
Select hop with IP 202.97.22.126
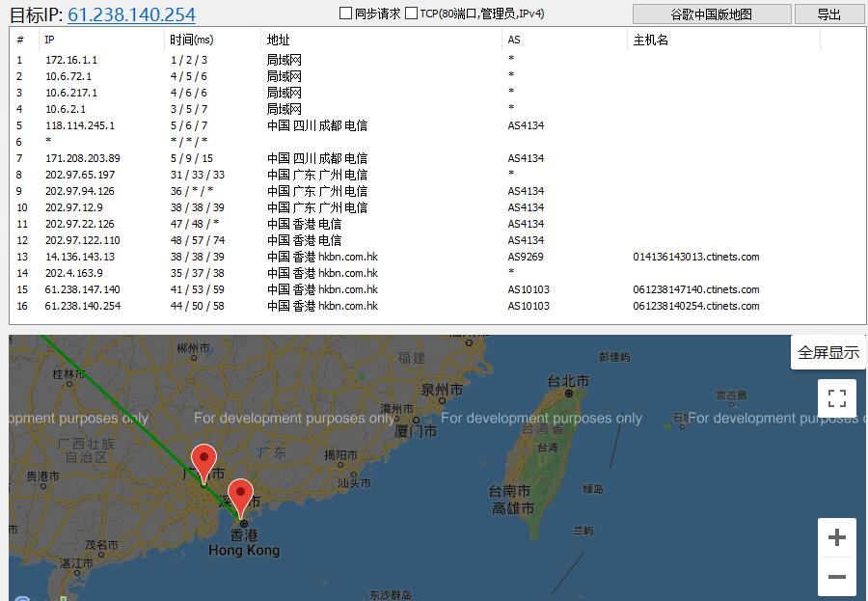437,224
